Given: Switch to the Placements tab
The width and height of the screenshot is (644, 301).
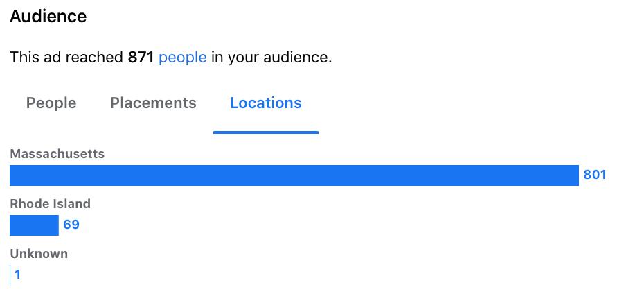Looking at the screenshot, I should coord(153,103).
